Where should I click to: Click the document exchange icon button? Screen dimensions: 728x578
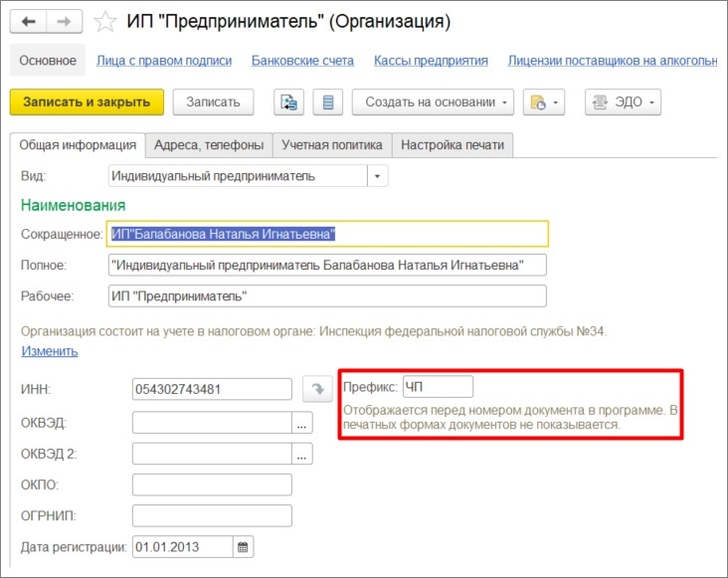click(x=288, y=102)
